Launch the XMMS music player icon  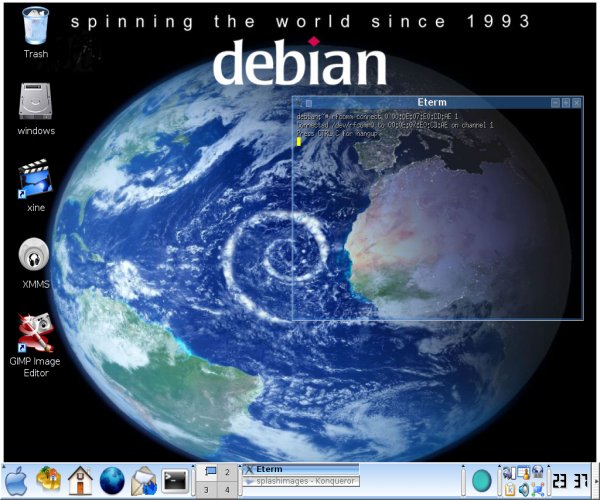(34, 254)
